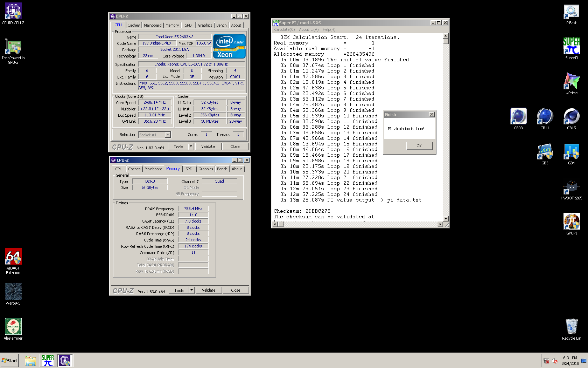
Task: Switch to Mainboard tab in top CPU-Z window
Action: tap(153, 25)
